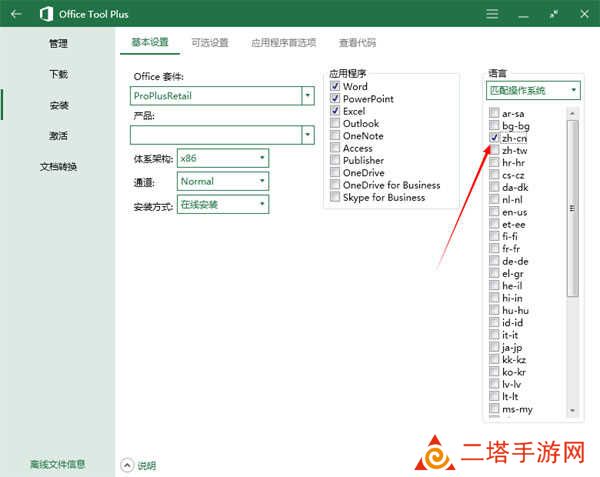Image resolution: width=600 pixels, height=477 pixels.
Task: Check the ms-my language checkbox
Action: [494, 409]
